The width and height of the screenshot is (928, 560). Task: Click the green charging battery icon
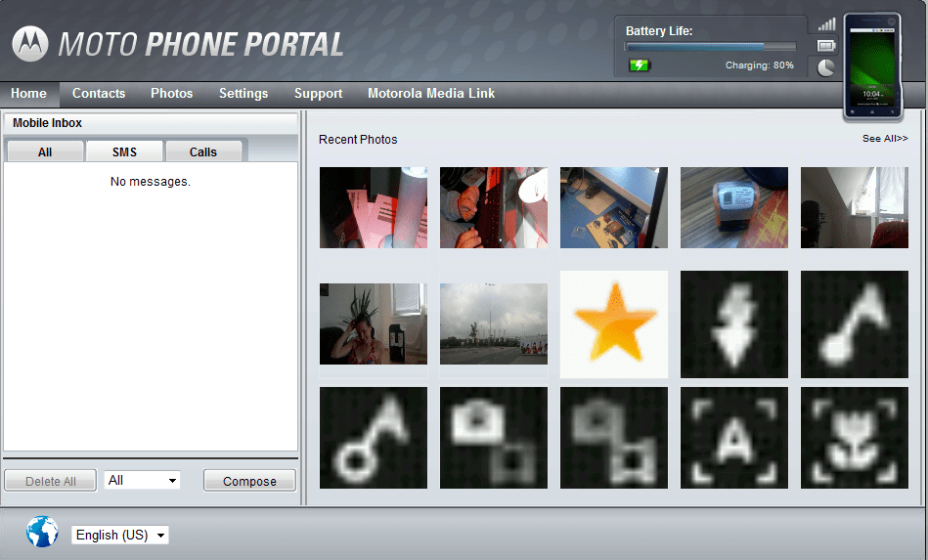point(639,65)
